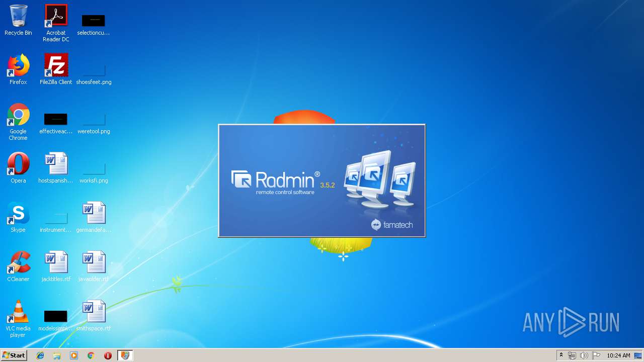Screen dimensions: 644x362
Task: Click the Show desktop button
Action: (x=638, y=355)
